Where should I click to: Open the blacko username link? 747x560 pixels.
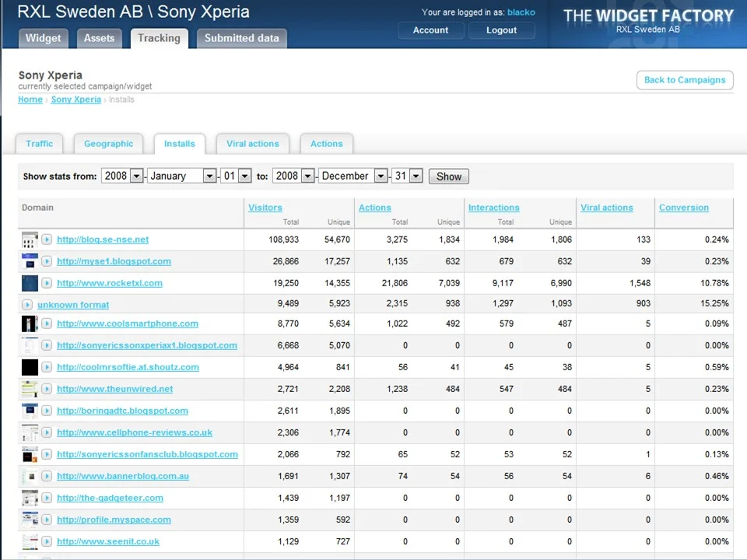[521, 12]
